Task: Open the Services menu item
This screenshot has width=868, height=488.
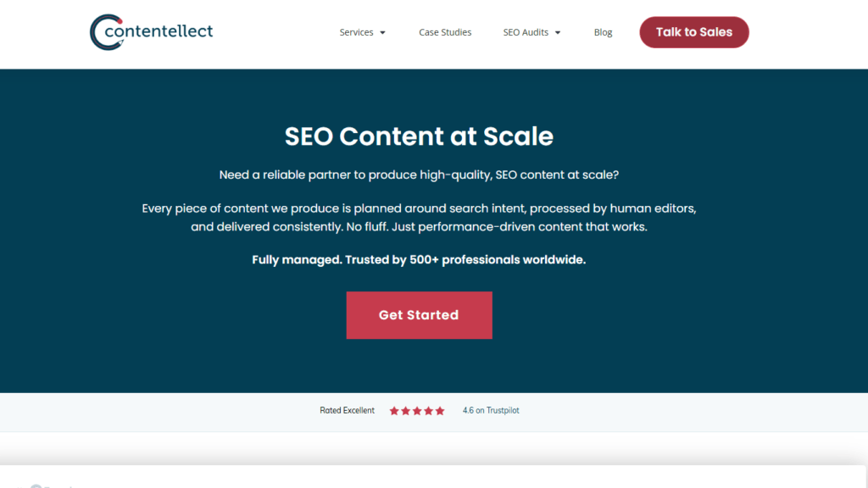Action: pos(356,32)
